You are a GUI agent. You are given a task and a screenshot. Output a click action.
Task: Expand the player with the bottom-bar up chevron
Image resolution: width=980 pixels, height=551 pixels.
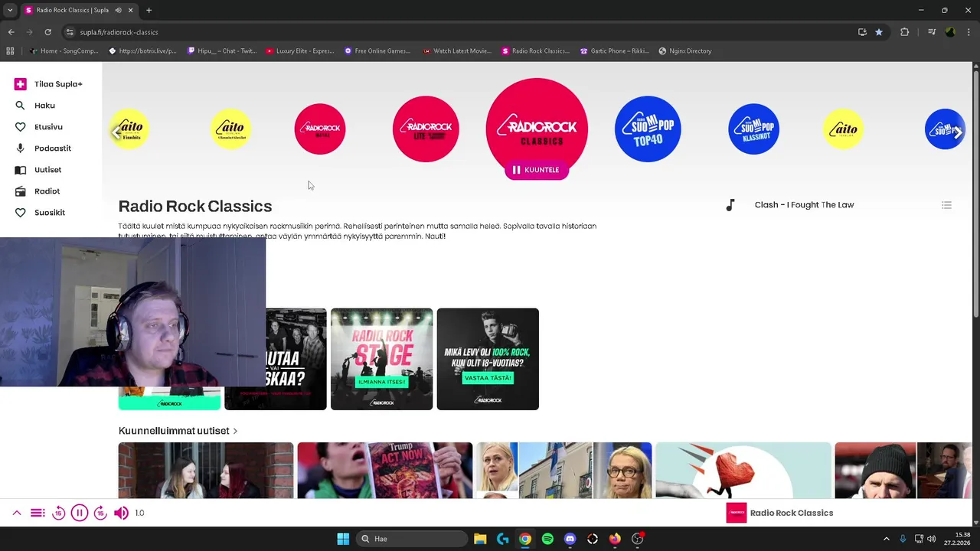pos(17,513)
